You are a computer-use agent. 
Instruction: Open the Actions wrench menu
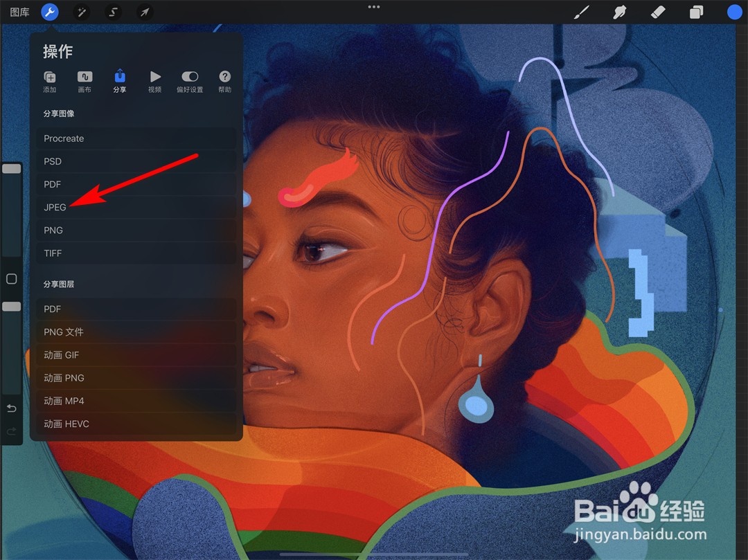tap(50, 12)
